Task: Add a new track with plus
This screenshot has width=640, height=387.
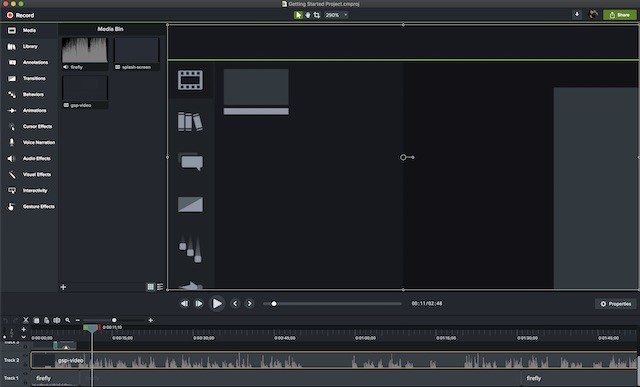Action: click(23, 329)
